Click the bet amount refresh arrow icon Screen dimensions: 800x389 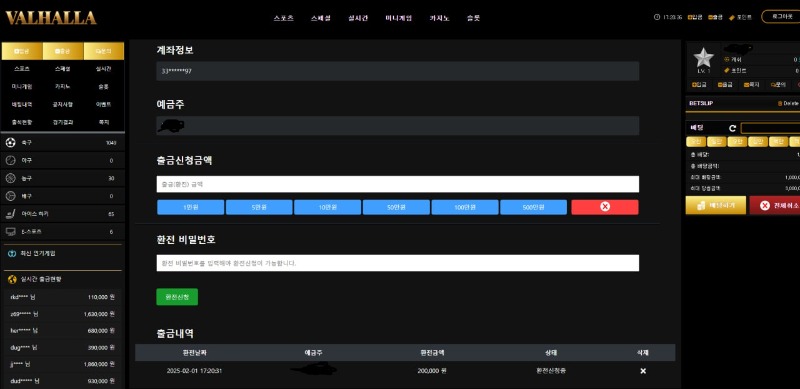tap(732, 129)
